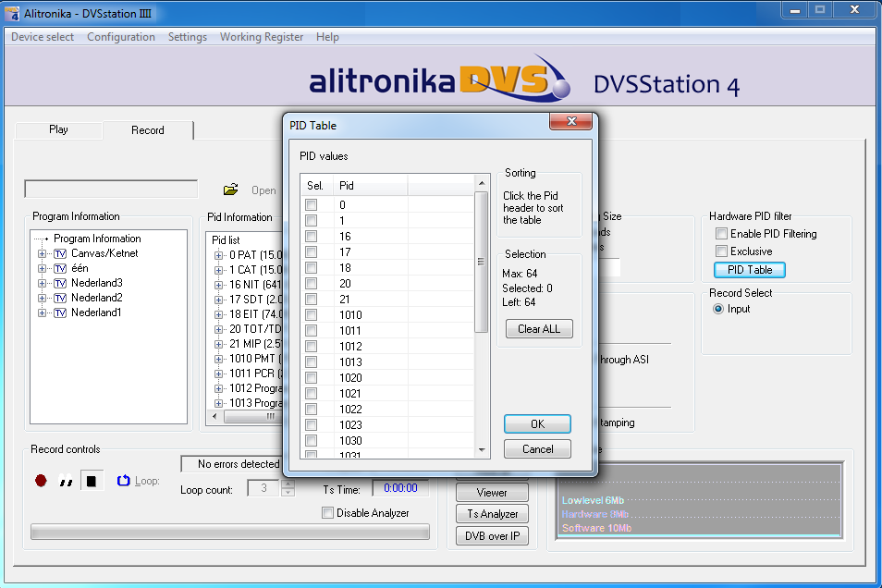The width and height of the screenshot is (882, 588).
Task: Click the PID table vertical scrollbar thumb
Action: click(481, 262)
